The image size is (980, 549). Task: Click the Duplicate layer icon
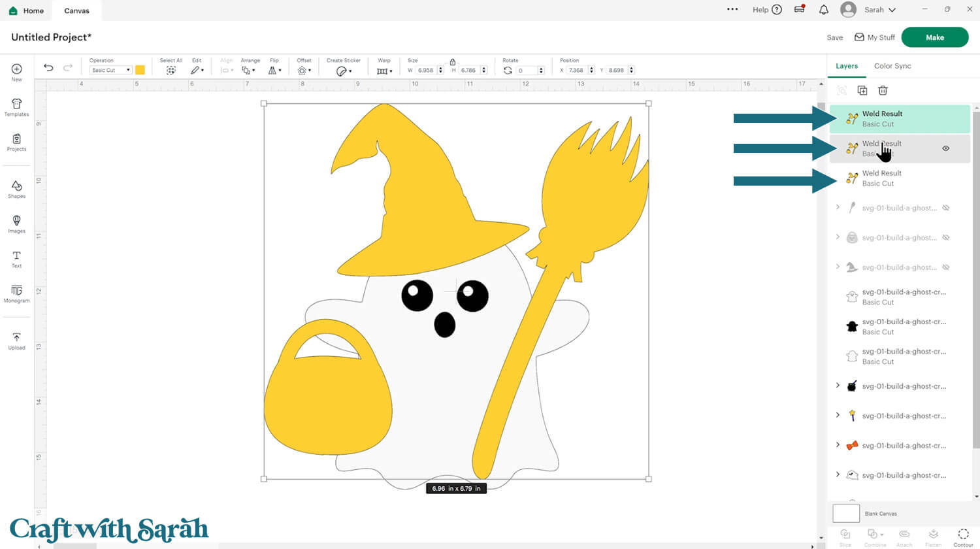pos(862,90)
